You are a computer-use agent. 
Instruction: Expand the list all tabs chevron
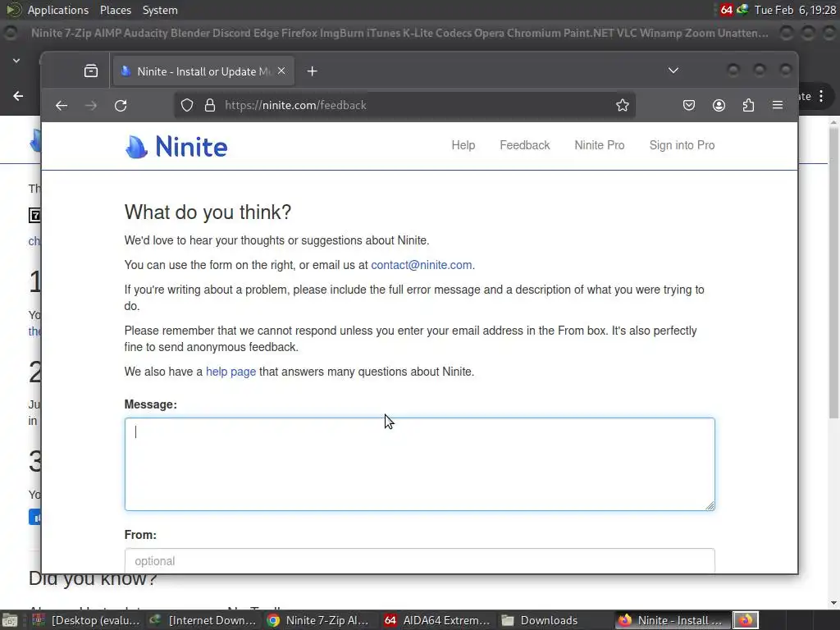[673, 71]
